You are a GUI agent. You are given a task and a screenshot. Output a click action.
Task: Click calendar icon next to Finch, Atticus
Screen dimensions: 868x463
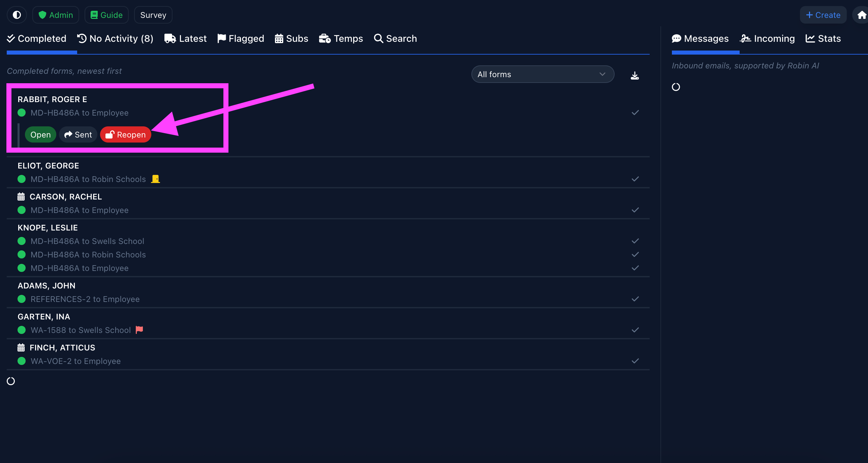click(21, 347)
